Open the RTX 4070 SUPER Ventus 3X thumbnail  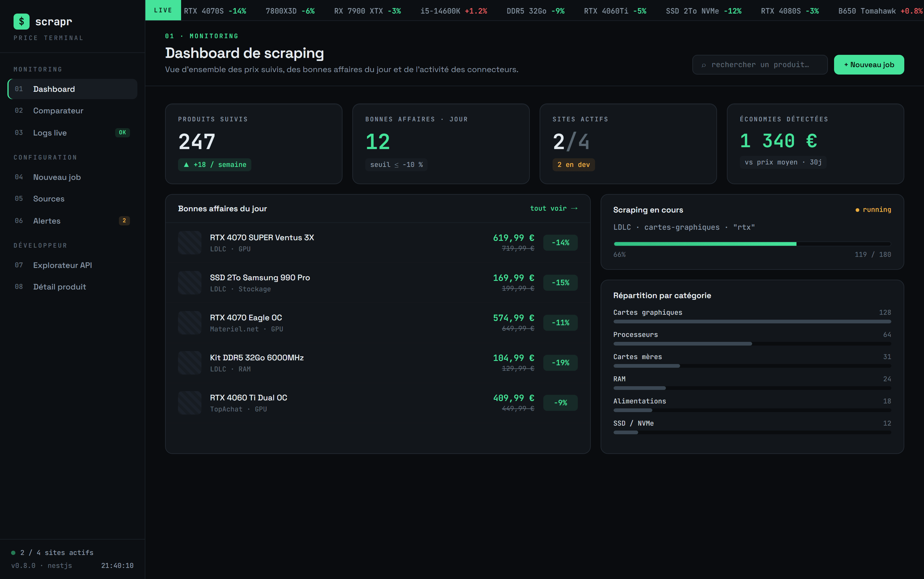click(189, 242)
